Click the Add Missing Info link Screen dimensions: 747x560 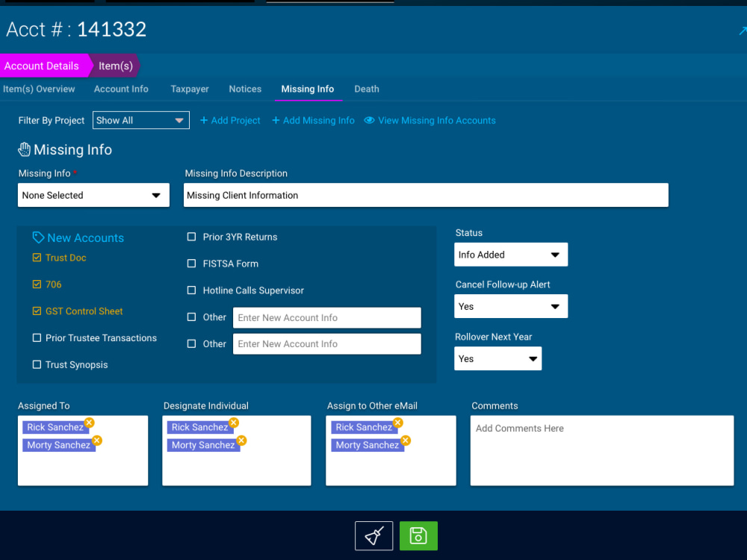point(319,120)
